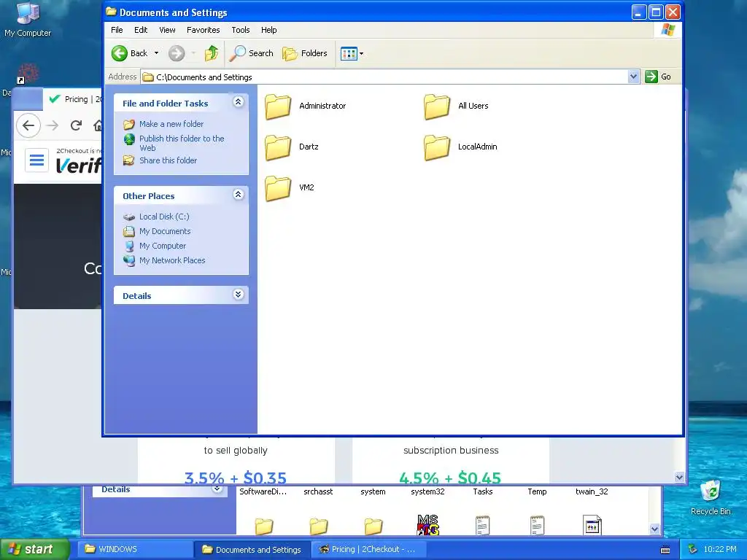Open the My Computer desktop icon

coord(28,20)
